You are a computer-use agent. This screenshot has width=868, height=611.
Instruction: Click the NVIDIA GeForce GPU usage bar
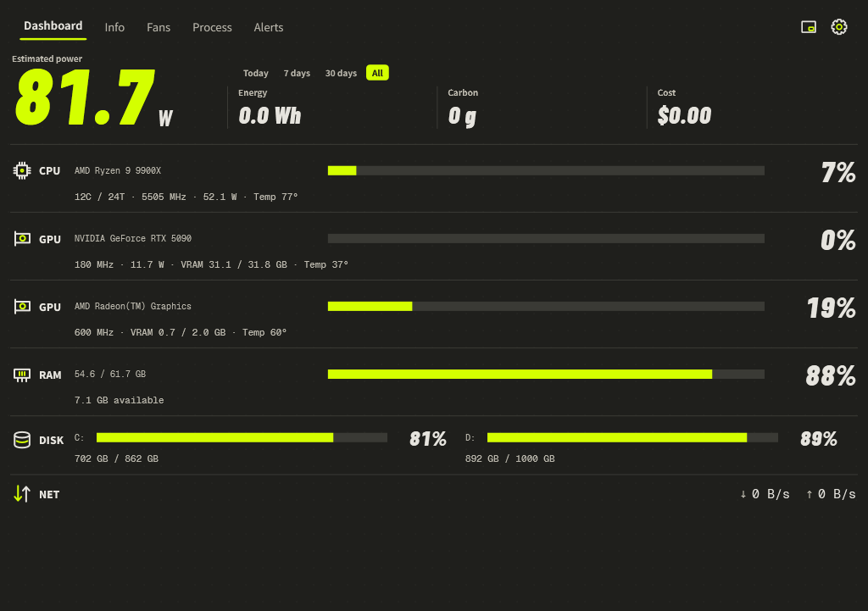tap(546, 238)
